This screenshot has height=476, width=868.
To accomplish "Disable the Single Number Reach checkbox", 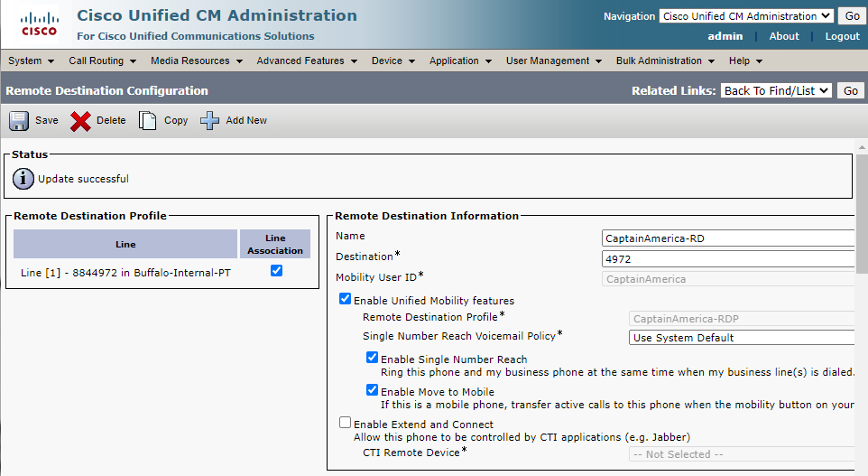I will [x=372, y=359].
